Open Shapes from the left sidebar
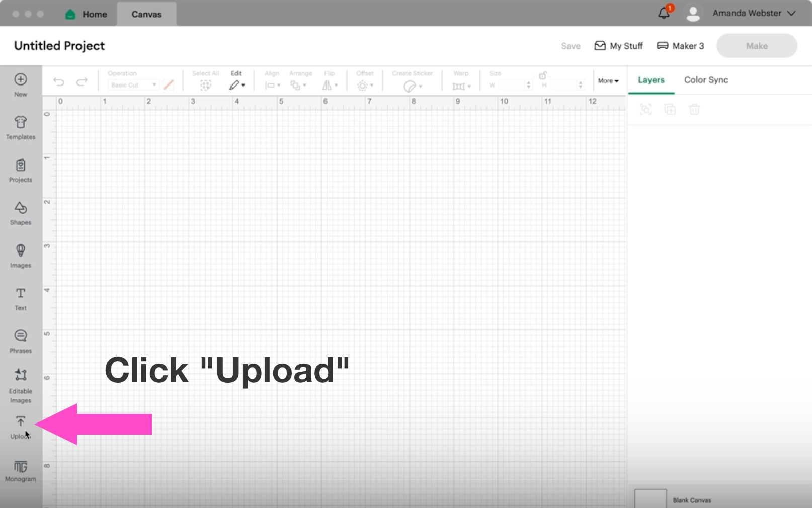This screenshot has height=508, width=812. pos(21,213)
